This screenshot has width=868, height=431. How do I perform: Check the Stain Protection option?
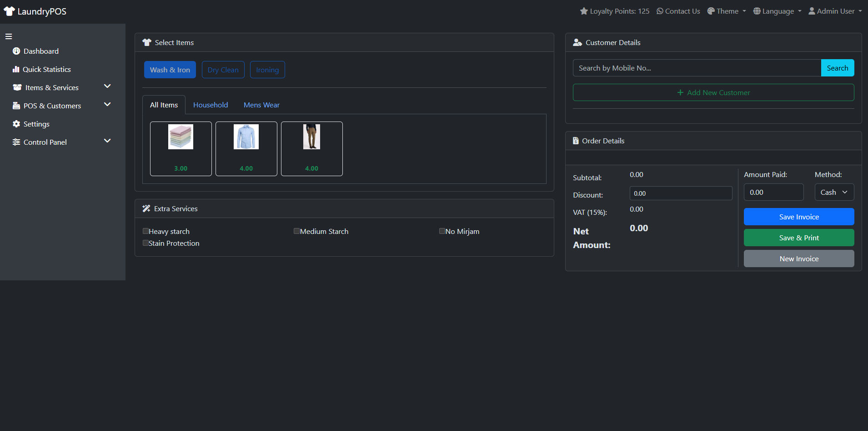coord(146,243)
